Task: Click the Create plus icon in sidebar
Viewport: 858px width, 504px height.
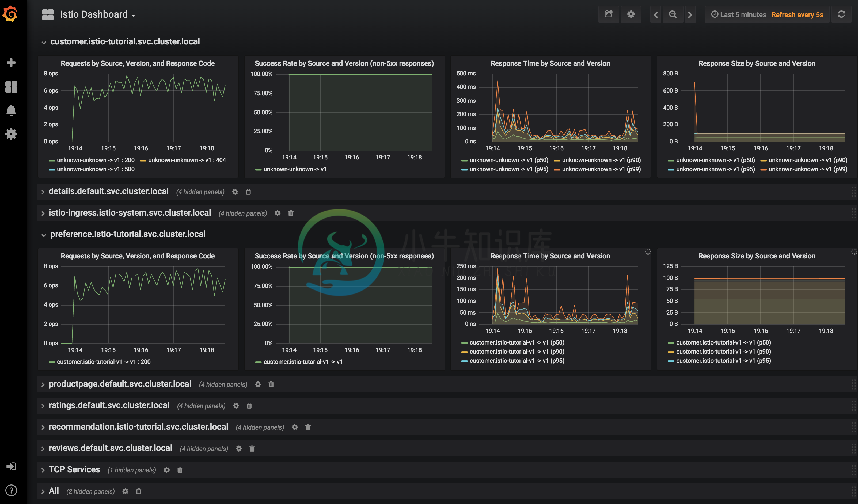Action: tap(11, 62)
